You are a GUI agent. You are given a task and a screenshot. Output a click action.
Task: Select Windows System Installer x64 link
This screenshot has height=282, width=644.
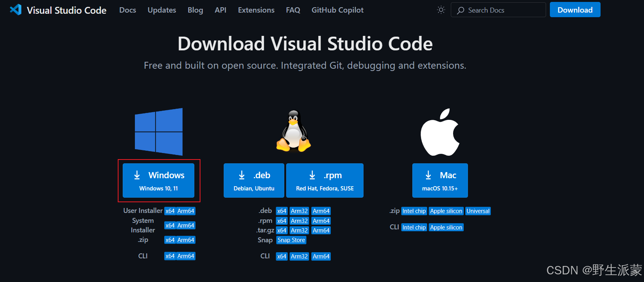(170, 226)
